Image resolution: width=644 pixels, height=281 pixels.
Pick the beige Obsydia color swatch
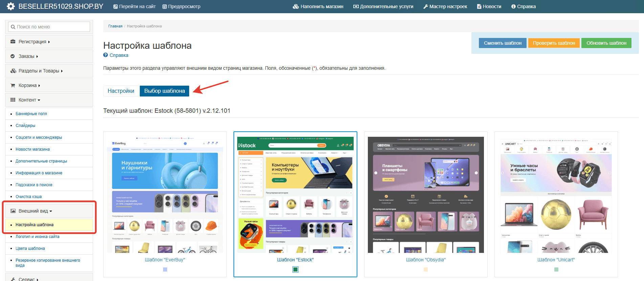point(426,269)
